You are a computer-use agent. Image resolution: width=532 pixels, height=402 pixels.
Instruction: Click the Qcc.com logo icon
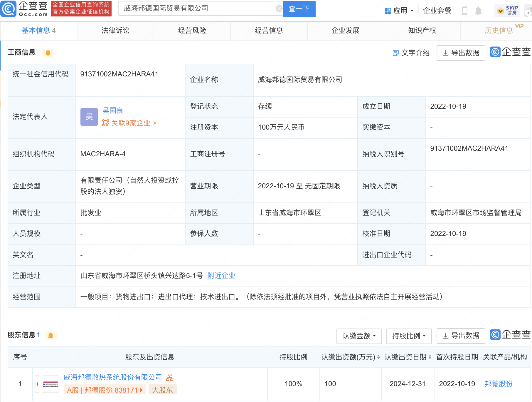tap(9, 9)
